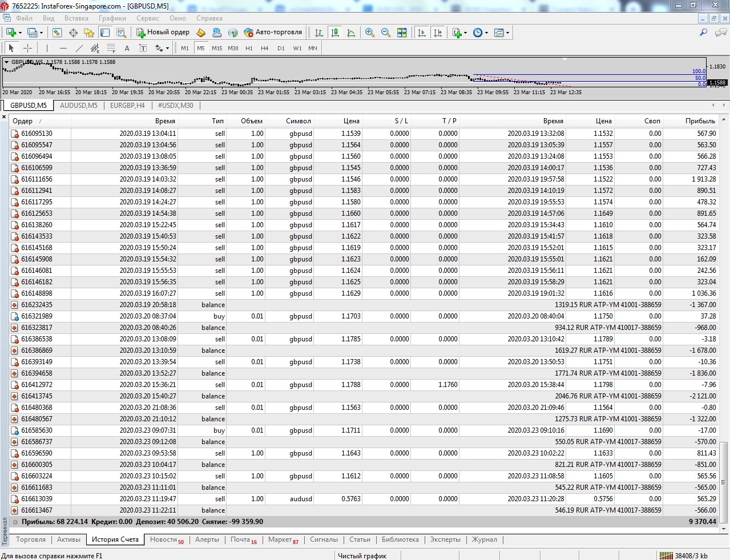Select the trendline drawing tool
Image resolution: width=730 pixels, height=560 pixels.
click(x=79, y=49)
